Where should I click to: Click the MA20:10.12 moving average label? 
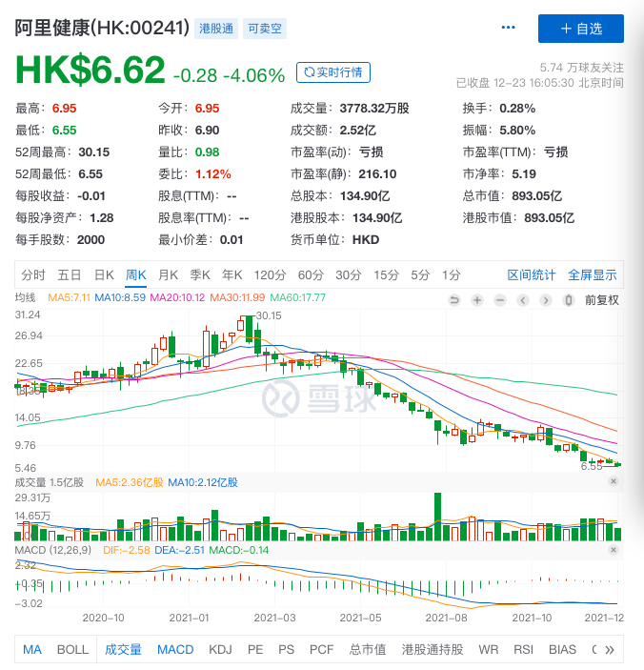pyautogui.click(x=177, y=297)
